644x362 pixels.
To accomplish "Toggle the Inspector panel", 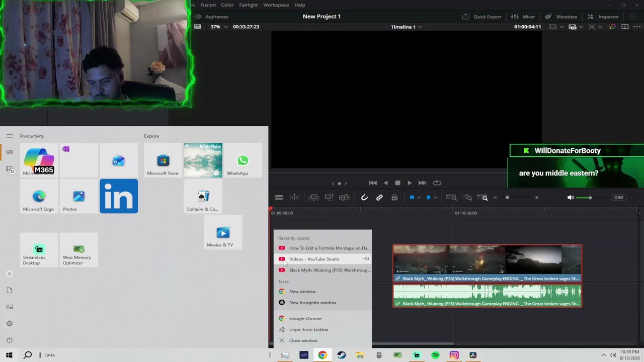I will pyautogui.click(x=603, y=17).
